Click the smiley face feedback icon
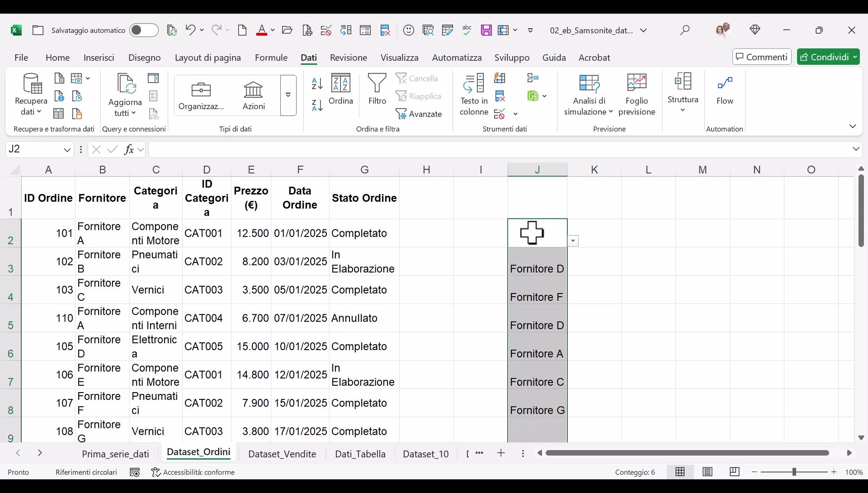Image resolution: width=868 pixels, height=493 pixels. [409, 30]
